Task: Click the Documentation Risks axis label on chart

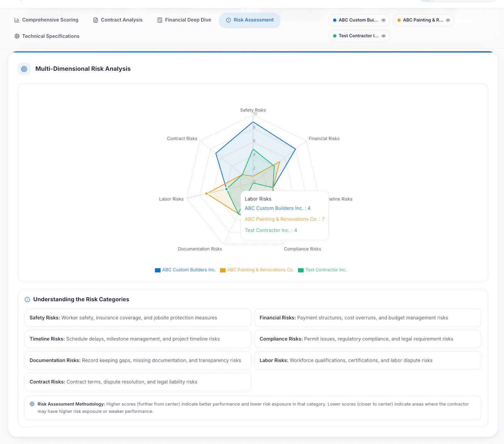Action: point(200,249)
